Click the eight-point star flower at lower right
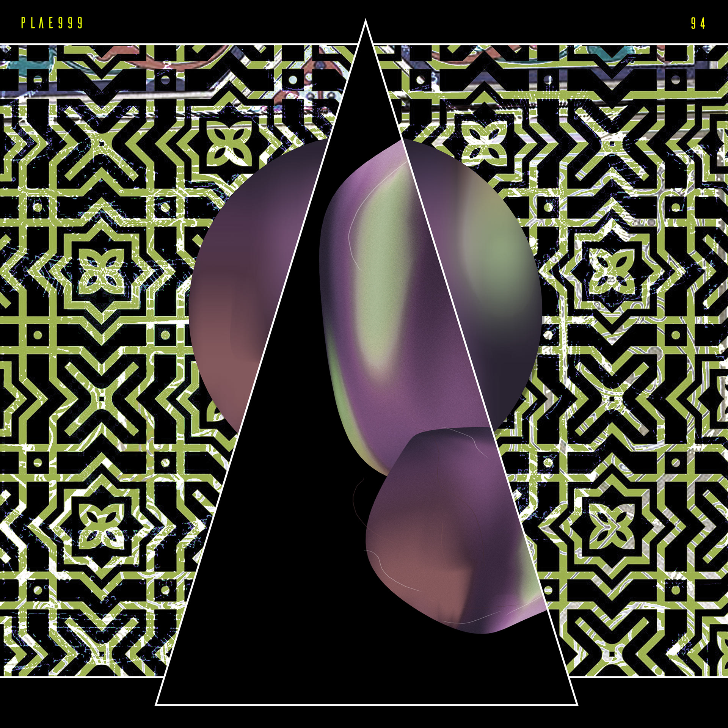 coord(611,527)
